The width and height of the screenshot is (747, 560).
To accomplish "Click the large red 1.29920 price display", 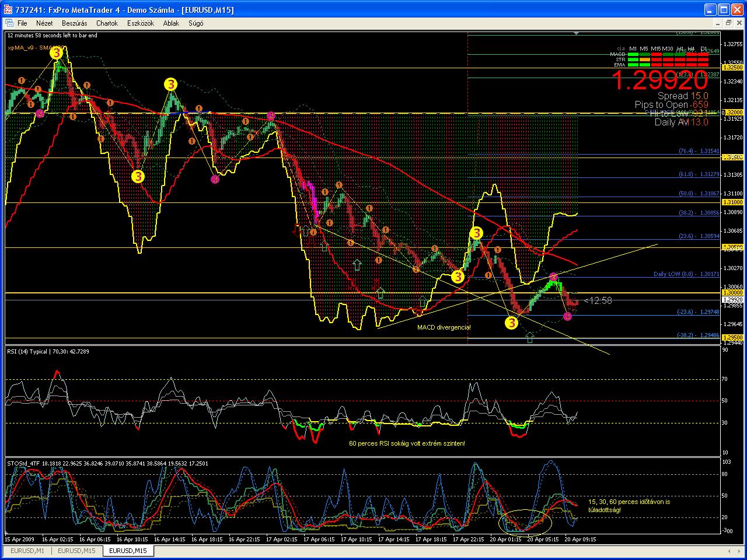I will (x=659, y=80).
